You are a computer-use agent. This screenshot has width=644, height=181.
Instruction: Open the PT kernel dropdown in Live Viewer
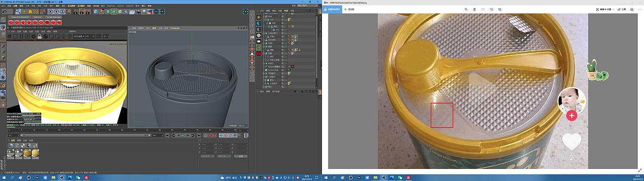click(x=90, y=36)
